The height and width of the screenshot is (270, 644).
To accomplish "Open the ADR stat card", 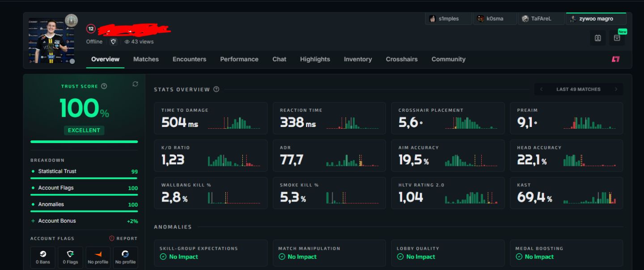I will (329, 156).
